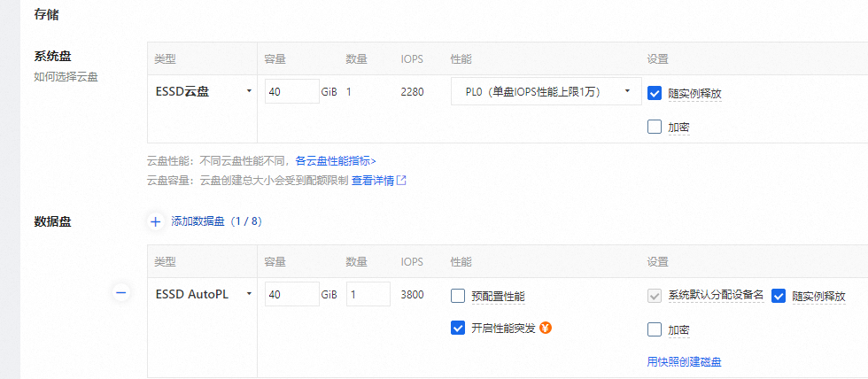Image resolution: width=868 pixels, height=379 pixels.
Task: Click the yen icon beside 开启性能突发
Action: click(x=546, y=328)
